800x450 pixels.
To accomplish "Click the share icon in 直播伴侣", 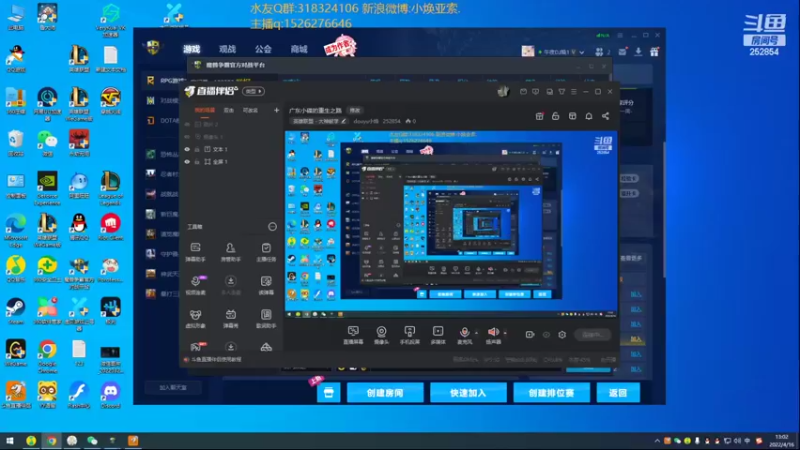I will tap(605, 116).
